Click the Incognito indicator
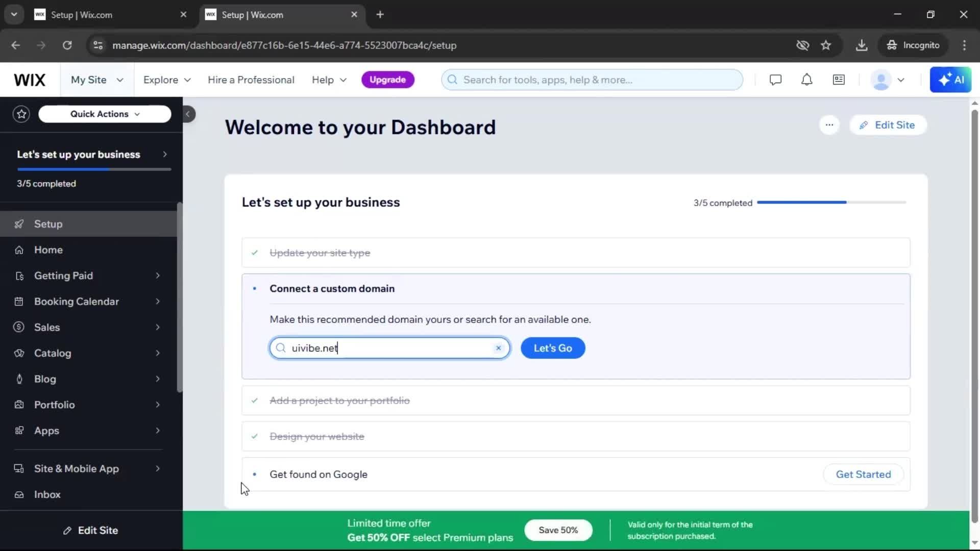Image resolution: width=980 pixels, height=551 pixels. tap(913, 45)
